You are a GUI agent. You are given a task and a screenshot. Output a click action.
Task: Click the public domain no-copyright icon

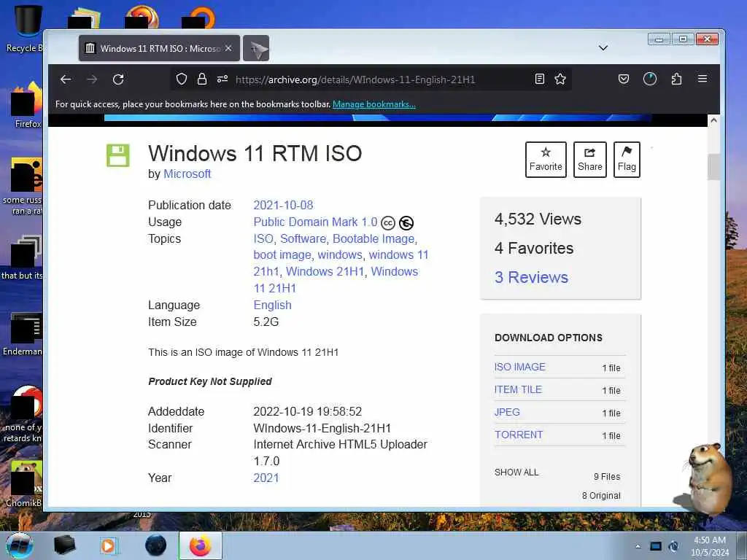pos(406,223)
